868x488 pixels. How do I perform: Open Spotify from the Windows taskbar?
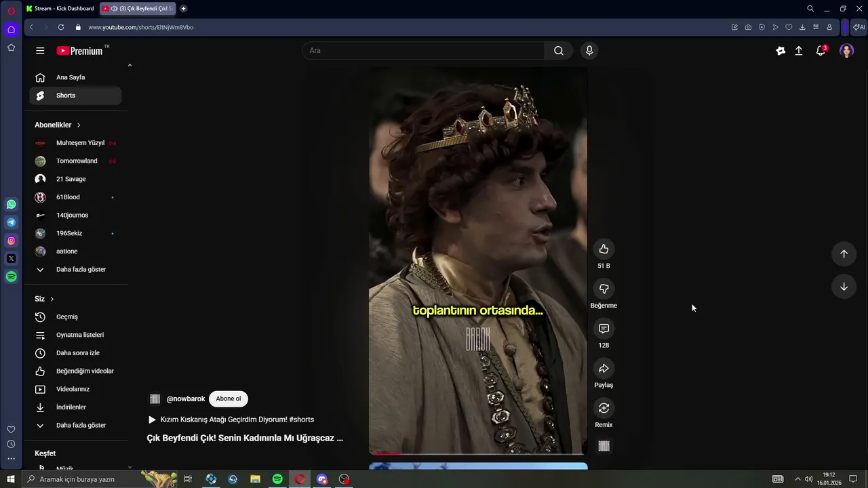277,479
